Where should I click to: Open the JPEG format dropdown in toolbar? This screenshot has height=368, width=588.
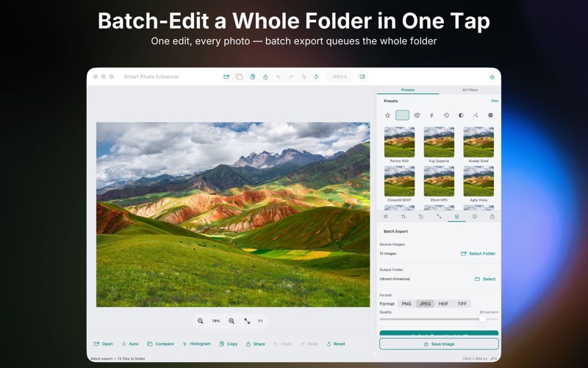pos(340,77)
